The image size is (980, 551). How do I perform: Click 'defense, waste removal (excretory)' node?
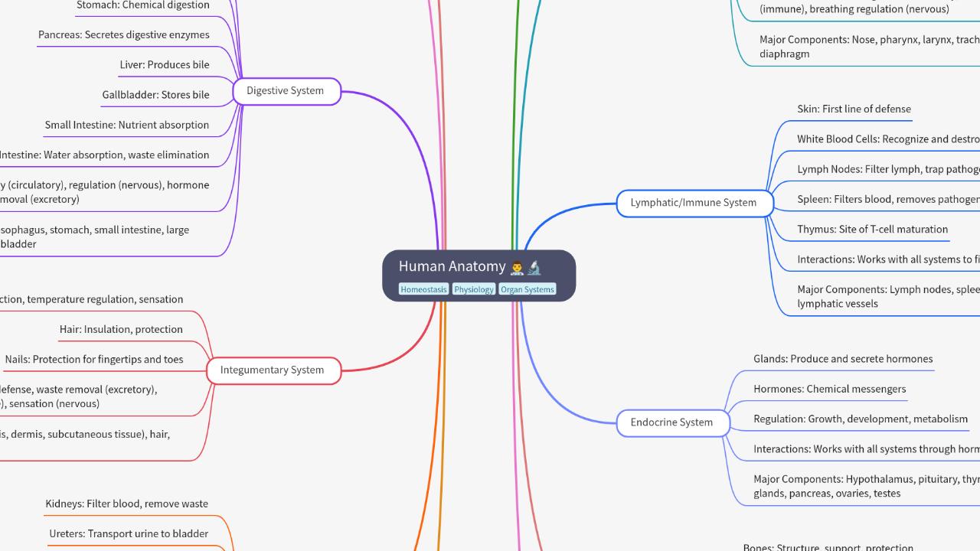(x=79, y=396)
